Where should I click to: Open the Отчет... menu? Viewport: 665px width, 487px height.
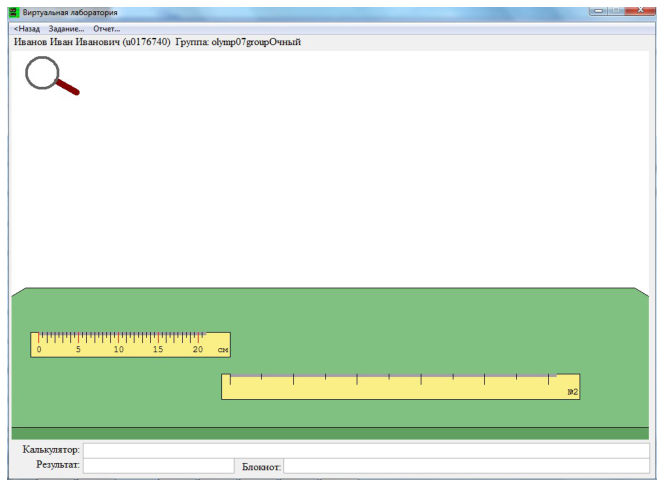106,29
